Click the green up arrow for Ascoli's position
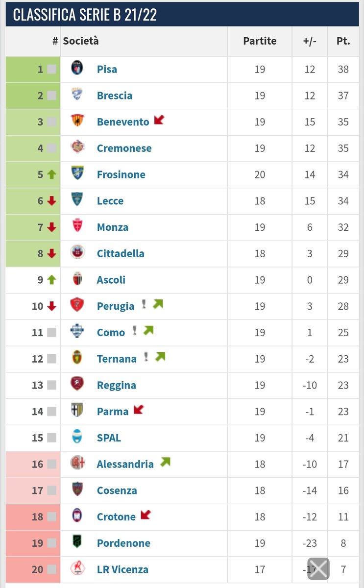364x588 pixels. point(52,280)
